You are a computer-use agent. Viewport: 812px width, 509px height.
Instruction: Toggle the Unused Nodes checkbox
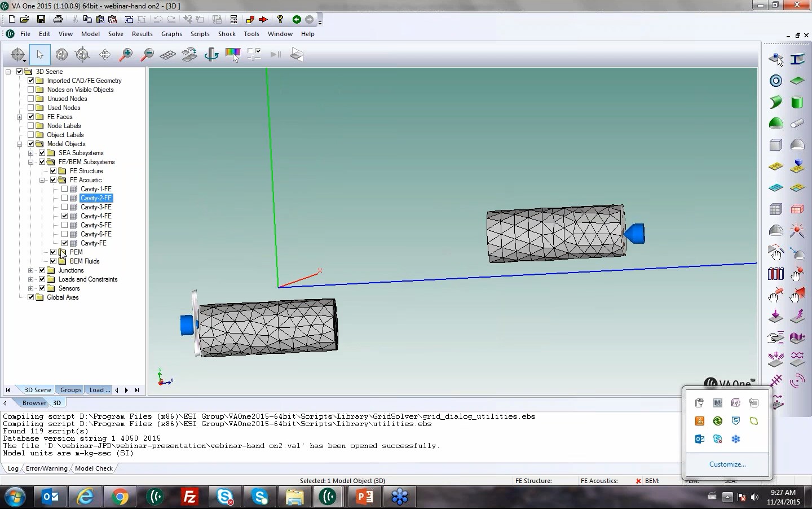[30, 99]
